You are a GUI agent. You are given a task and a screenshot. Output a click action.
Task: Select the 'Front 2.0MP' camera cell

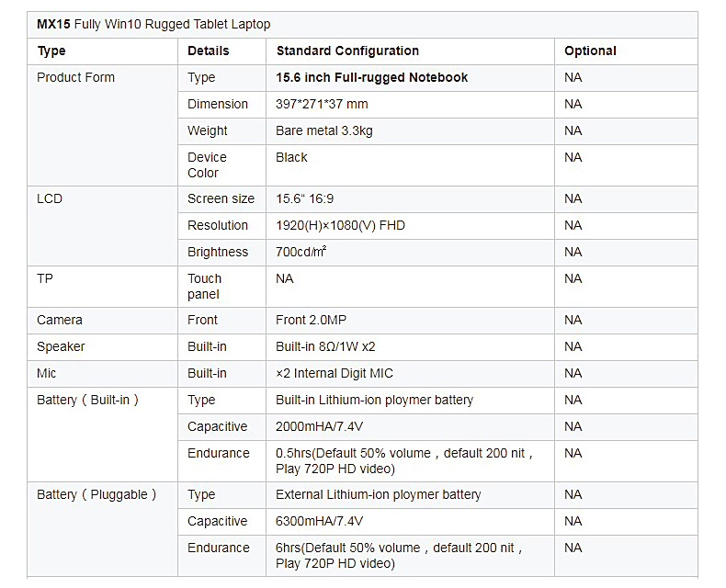tap(311, 321)
